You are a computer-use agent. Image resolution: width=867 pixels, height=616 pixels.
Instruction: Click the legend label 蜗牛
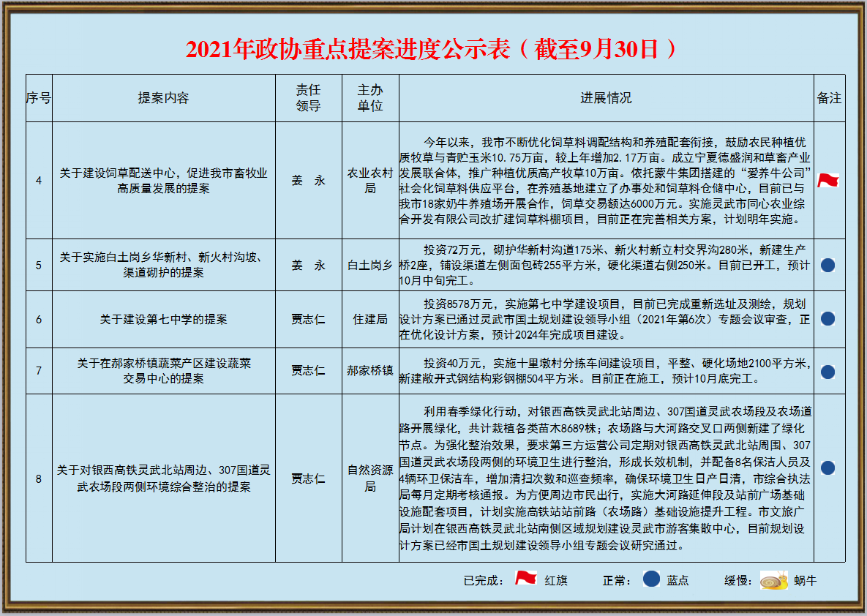point(805,581)
